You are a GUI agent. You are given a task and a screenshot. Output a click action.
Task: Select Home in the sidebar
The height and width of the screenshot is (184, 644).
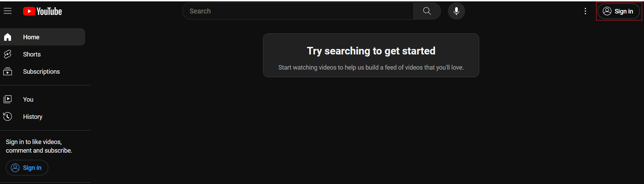pos(42,37)
